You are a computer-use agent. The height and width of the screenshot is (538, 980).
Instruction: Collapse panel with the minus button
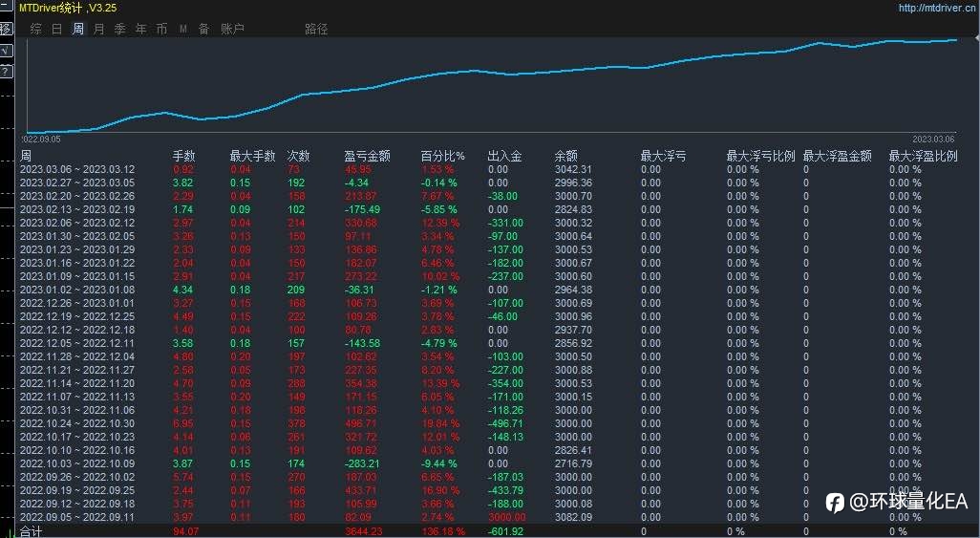[x=6, y=7]
